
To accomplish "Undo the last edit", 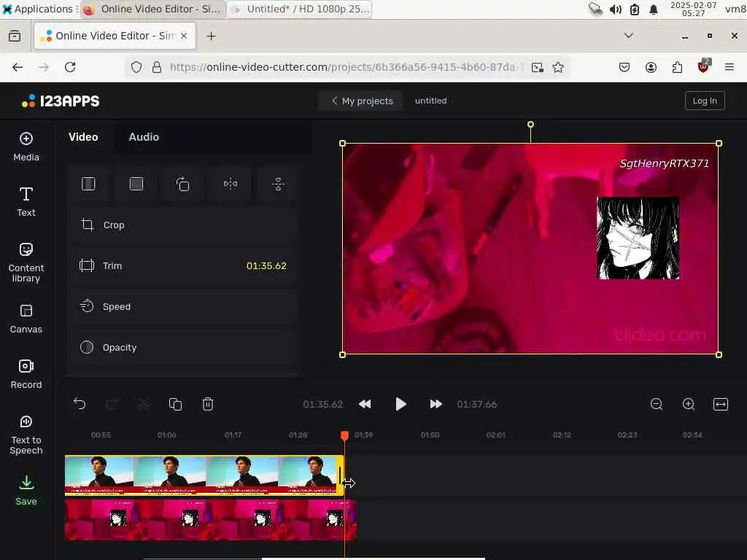I will 80,404.
